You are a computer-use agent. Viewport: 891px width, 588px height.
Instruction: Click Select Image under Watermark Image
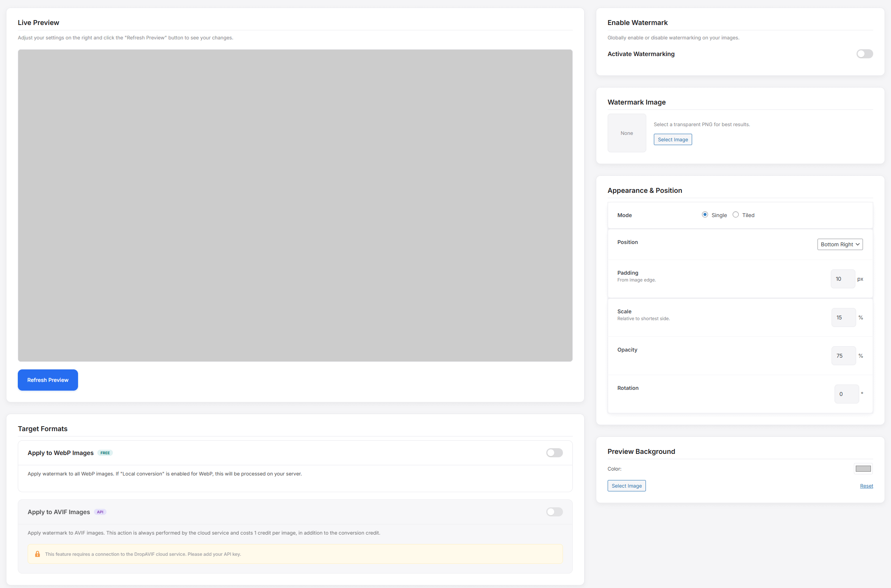coord(673,139)
